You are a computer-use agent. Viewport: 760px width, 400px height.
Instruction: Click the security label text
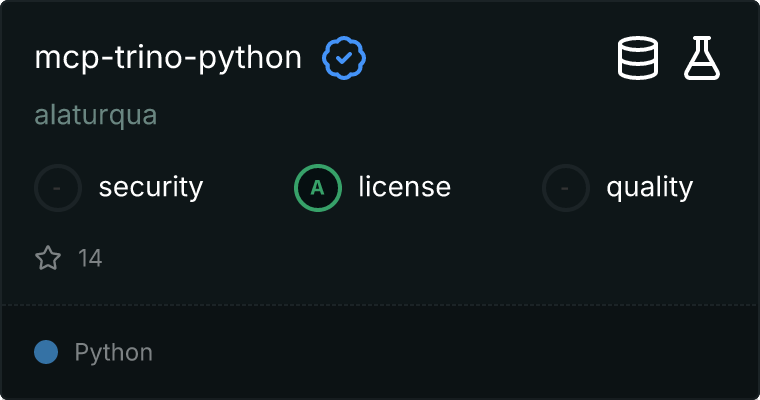click(x=151, y=187)
